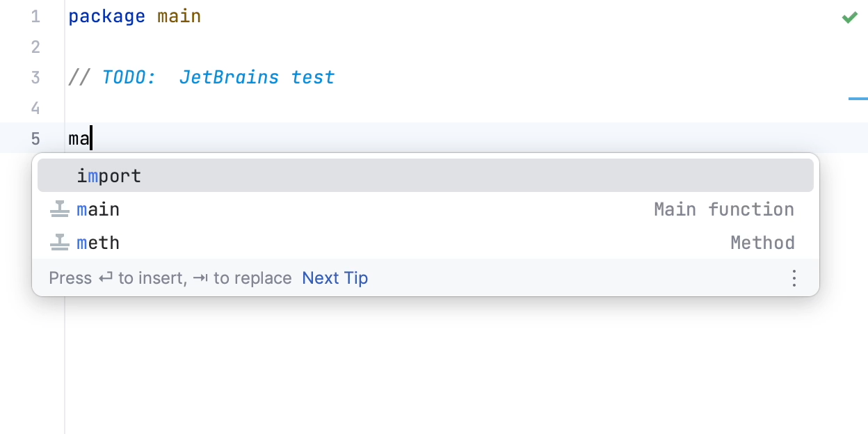The width and height of the screenshot is (868, 434).
Task: Click the Main function description label
Action: (x=723, y=209)
